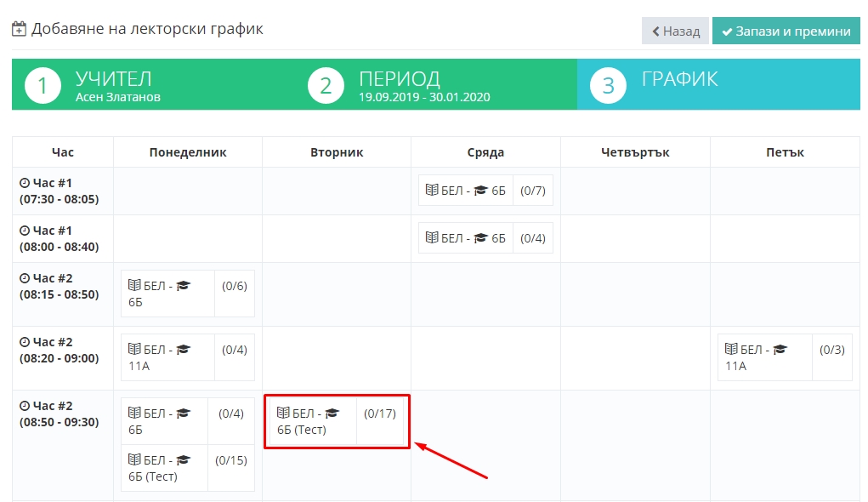Click clock icon for Час #1 08:00
The image size is (868, 502).
[25, 231]
